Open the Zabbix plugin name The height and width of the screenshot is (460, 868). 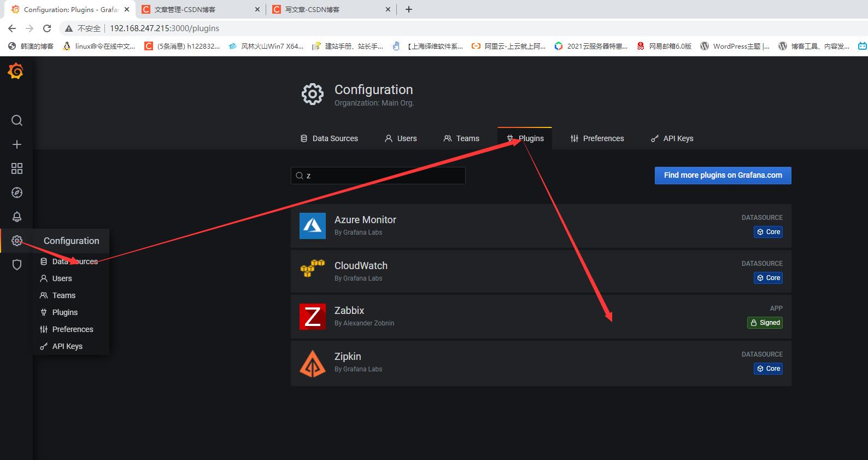pyautogui.click(x=349, y=311)
